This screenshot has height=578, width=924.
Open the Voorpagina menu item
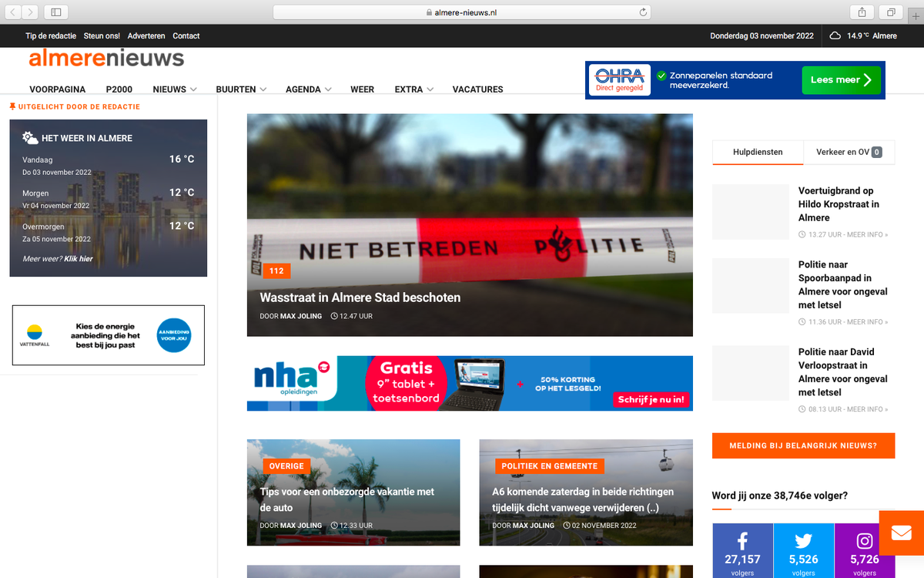click(x=58, y=89)
